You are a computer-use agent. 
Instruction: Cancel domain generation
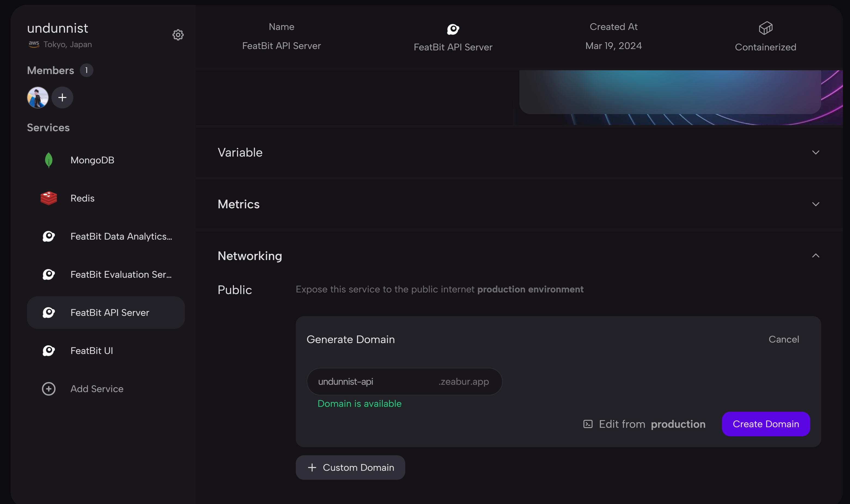pos(784,339)
